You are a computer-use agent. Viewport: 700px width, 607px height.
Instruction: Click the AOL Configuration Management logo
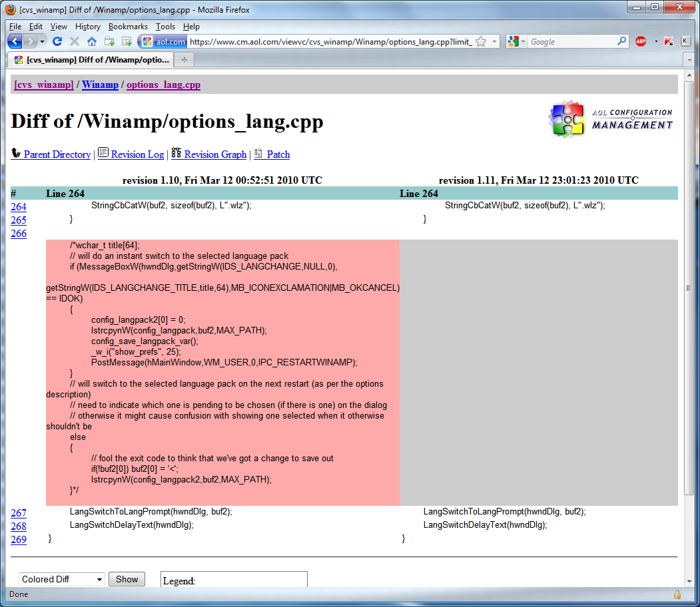(611, 119)
